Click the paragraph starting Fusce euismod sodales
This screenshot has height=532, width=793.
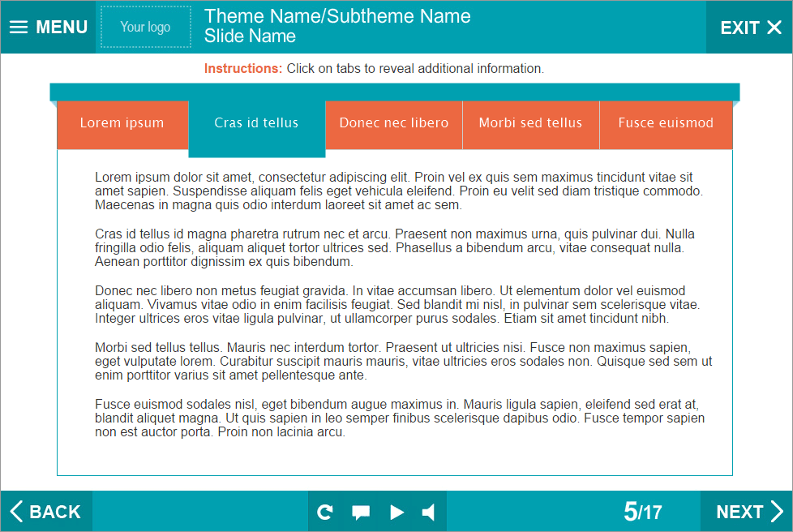(x=397, y=418)
